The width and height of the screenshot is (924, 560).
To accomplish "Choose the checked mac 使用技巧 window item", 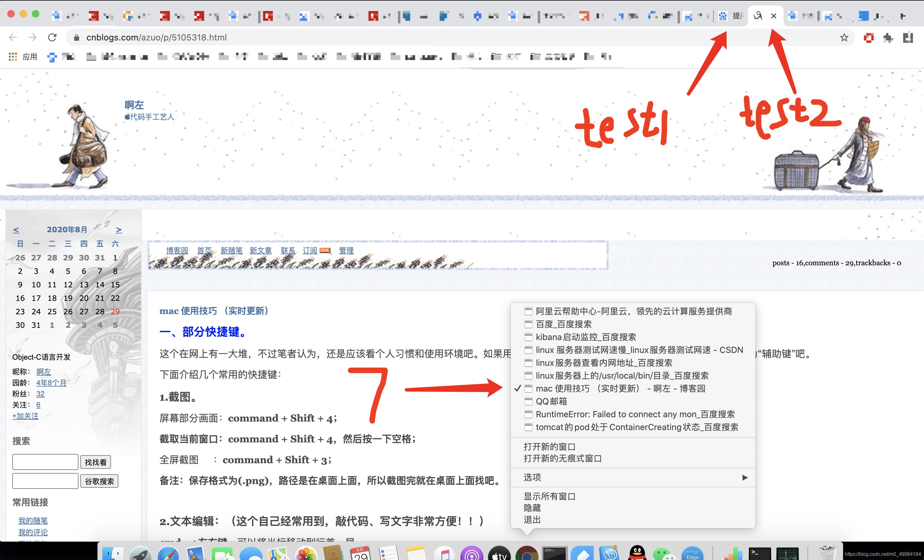I will pos(620,388).
